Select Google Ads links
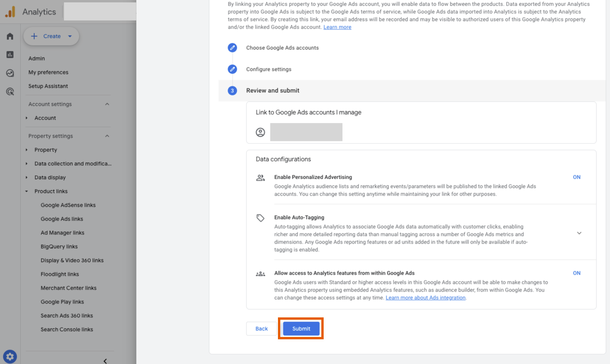 [62, 219]
